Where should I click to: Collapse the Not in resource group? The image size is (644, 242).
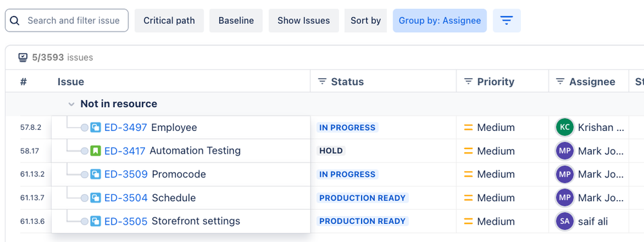point(72,105)
